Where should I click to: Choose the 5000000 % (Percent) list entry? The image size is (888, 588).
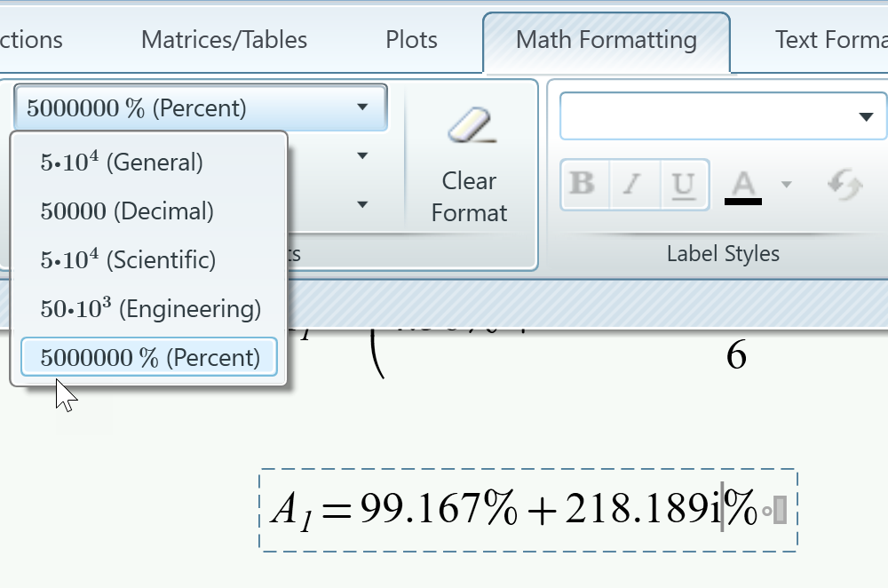[x=148, y=356]
